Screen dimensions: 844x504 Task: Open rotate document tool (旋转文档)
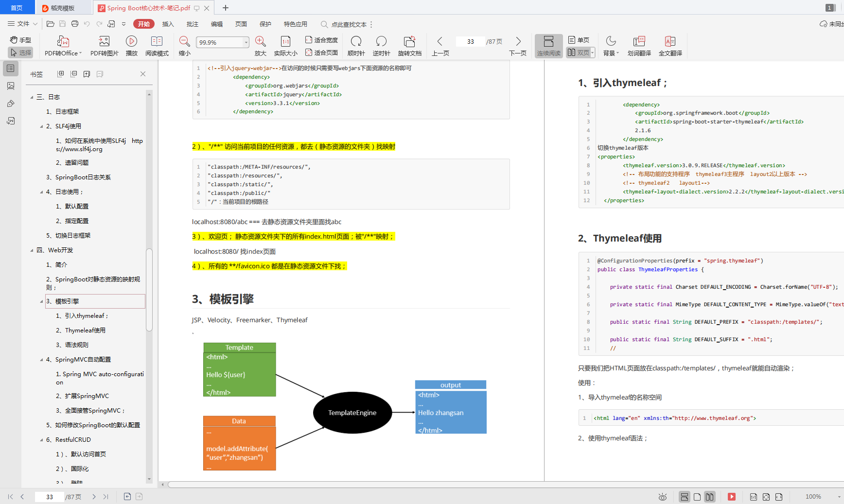(x=409, y=46)
